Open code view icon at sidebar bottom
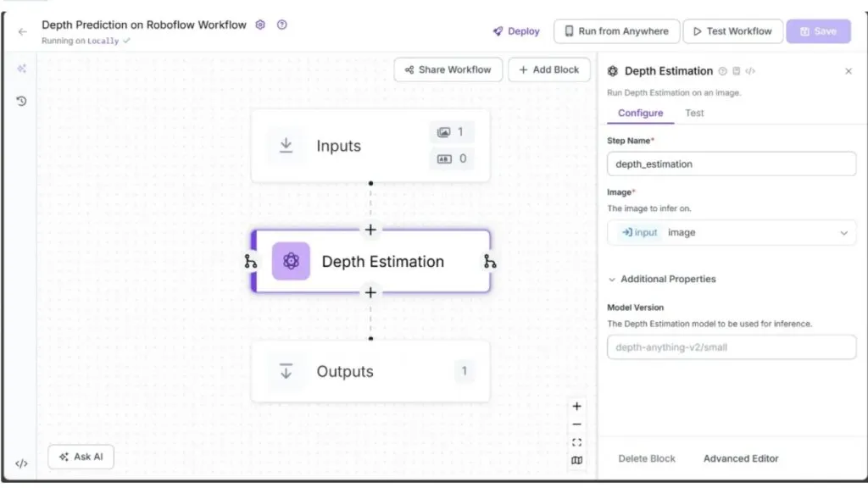 (21, 463)
